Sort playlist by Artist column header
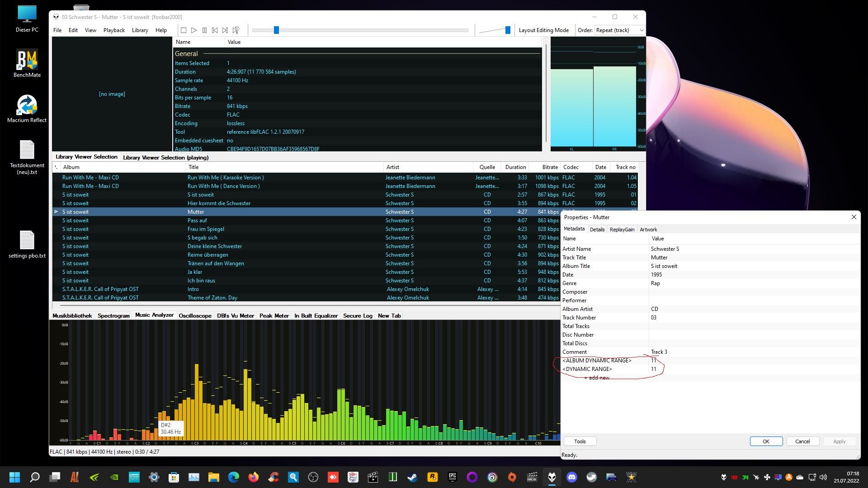The image size is (868, 488). pos(428,167)
